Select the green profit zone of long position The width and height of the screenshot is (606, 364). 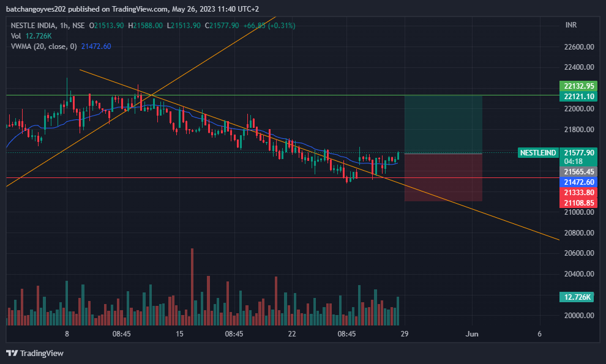click(x=443, y=124)
